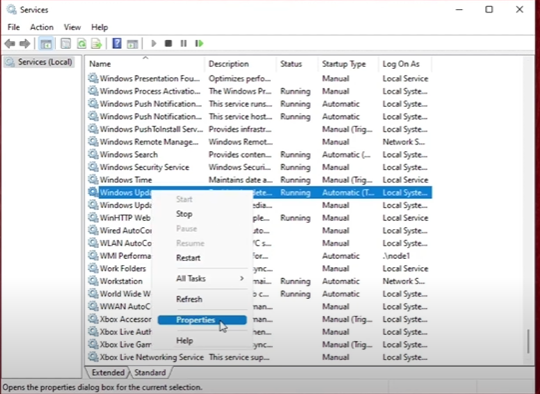The image size is (540, 394).
Task: Click 'Automatic (T...' startup type in selected row
Action: (348, 193)
